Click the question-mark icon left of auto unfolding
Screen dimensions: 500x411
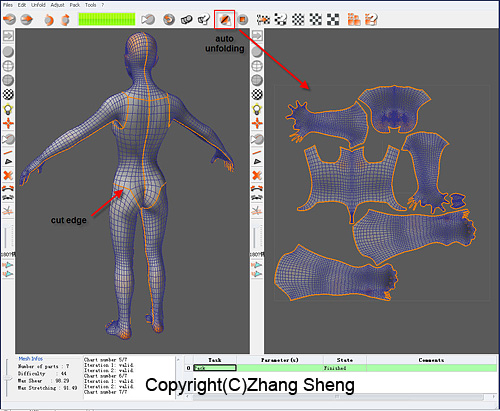pos(204,19)
